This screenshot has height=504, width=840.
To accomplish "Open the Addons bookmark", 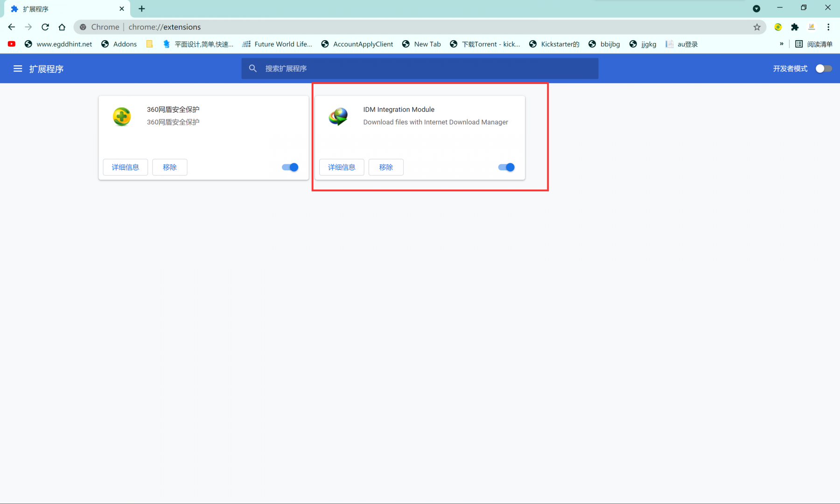I will click(119, 44).
